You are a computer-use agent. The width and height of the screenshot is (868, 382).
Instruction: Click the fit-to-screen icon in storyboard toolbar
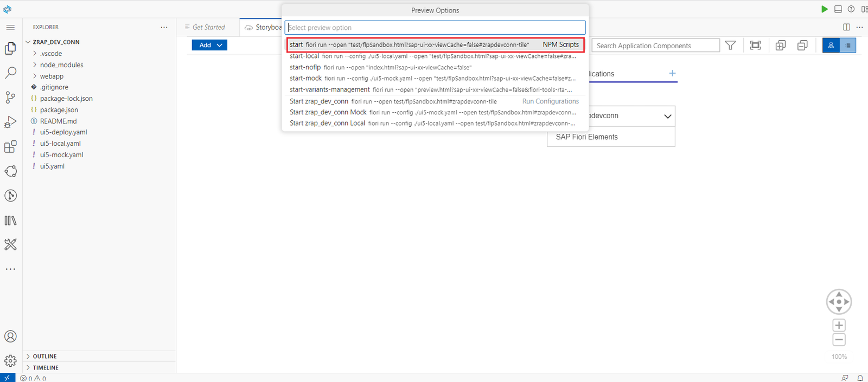click(755, 46)
